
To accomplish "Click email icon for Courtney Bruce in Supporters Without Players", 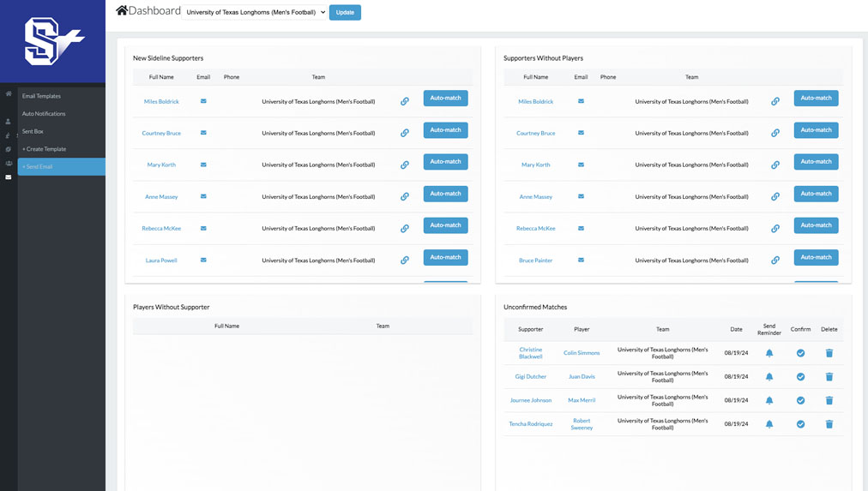I will [x=581, y=133].
